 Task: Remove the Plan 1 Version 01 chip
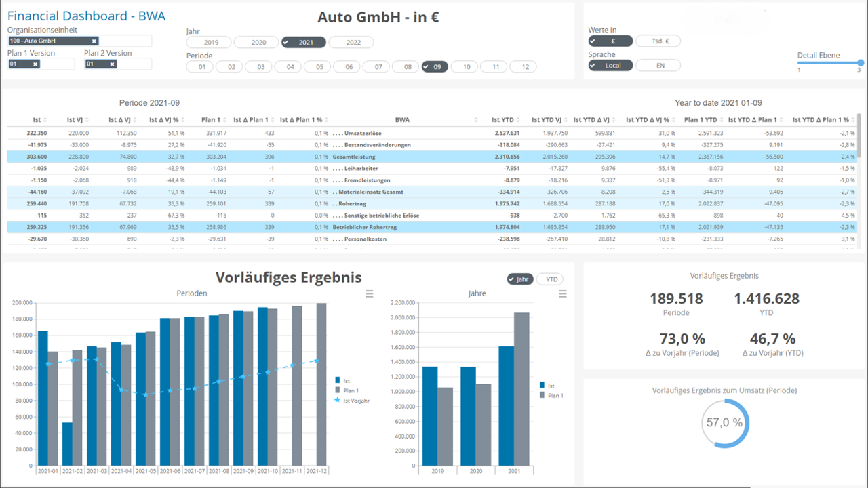[35, 64]
